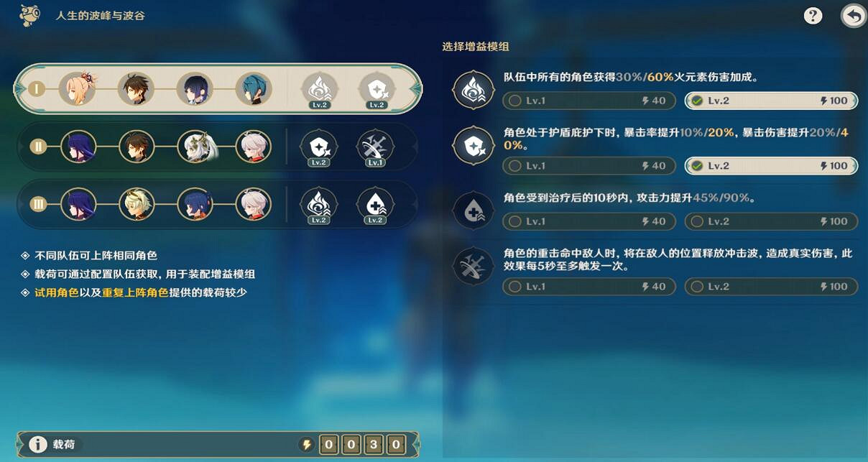Toggle Lv.2 for the elemental damage bonus module
868x462 pixels.
click(x=771, y=101)
